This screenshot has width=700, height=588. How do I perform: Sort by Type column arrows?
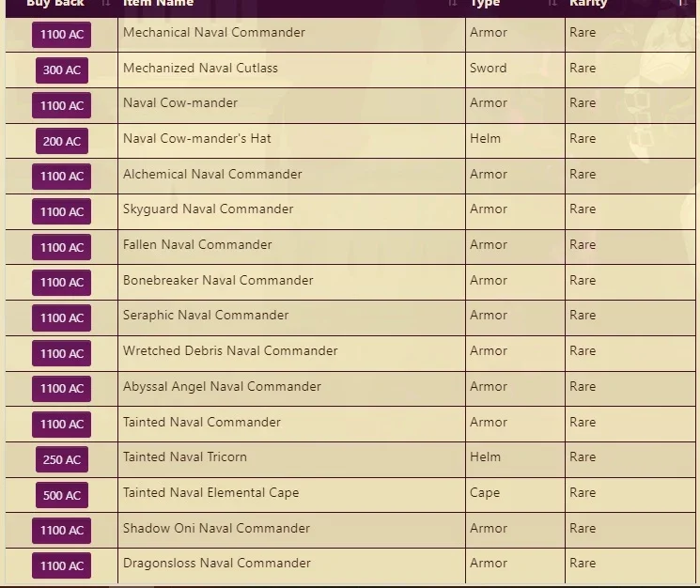pyautogui.click(x=552, y=3)
